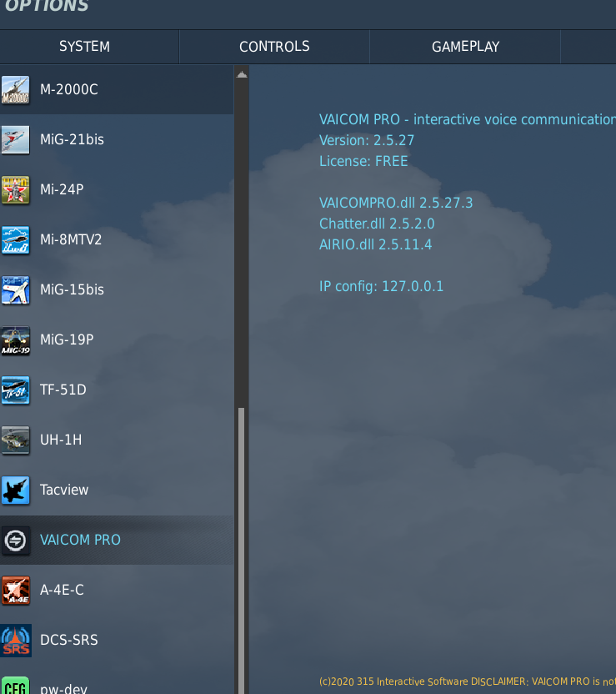The height and width of the screenshot is (694, 616).
Task: Click the M-2000C aircraft icon
Action: point(16,90)
